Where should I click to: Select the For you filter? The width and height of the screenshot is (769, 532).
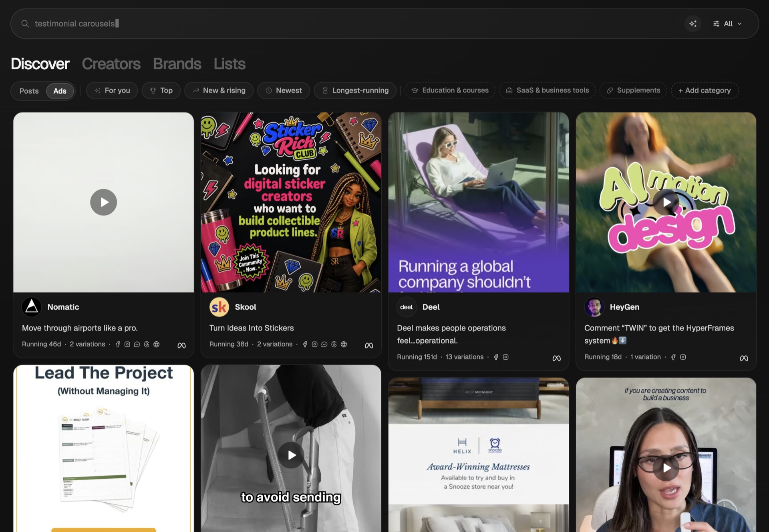pyautogui.click(x=112, y=91)
